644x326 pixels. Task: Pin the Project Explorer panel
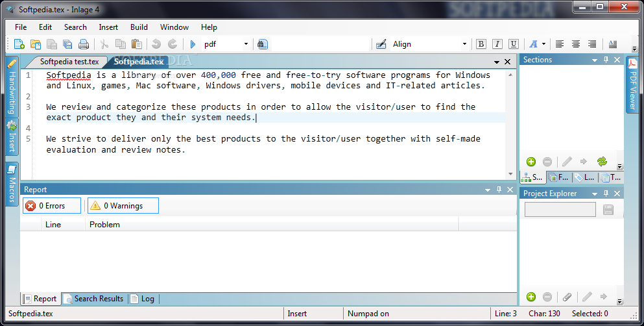point(606,194)
